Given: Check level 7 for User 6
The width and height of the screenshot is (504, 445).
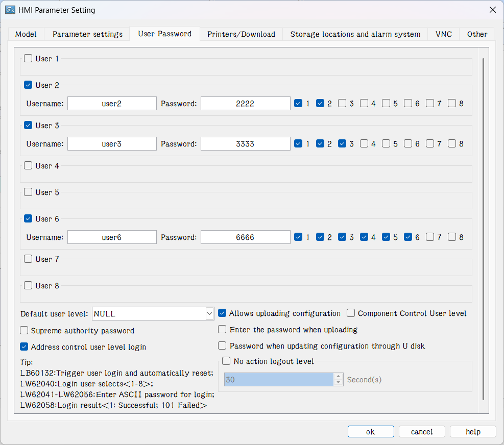Looking at the screenshot, I should pos(430,237).
